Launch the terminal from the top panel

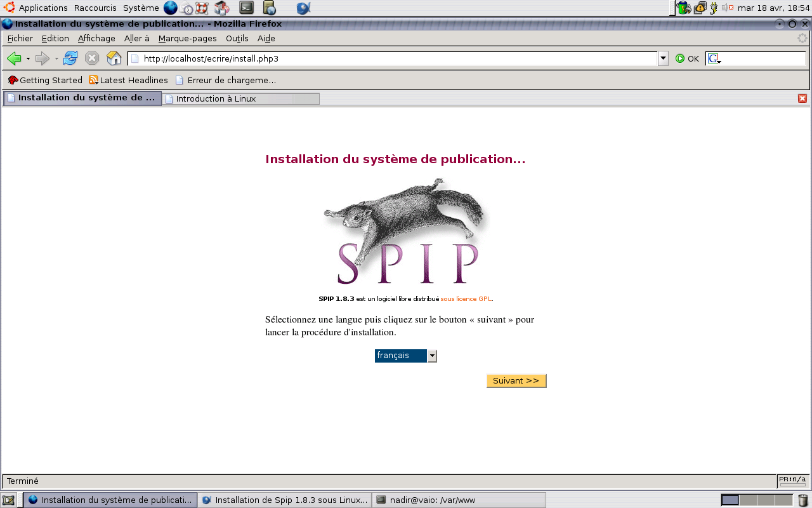[x=247, y=8]
